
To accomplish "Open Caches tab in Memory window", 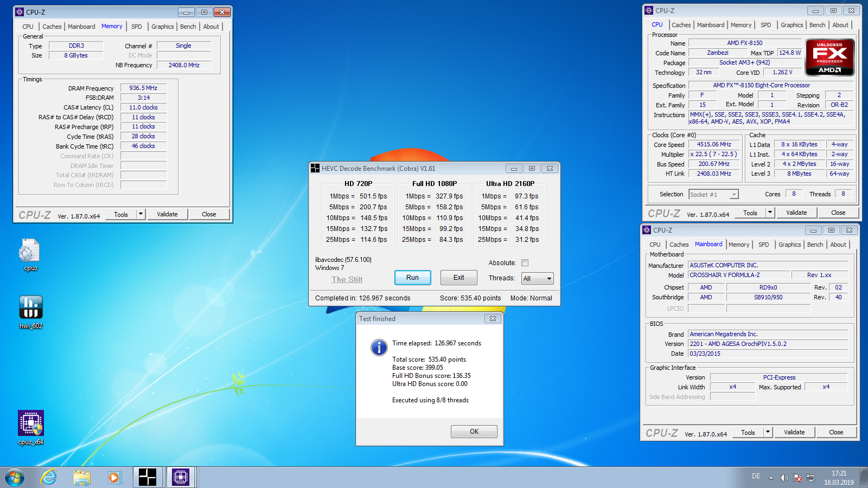I will [52, 27].
